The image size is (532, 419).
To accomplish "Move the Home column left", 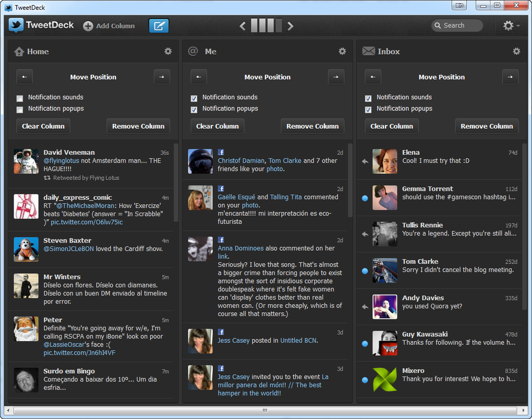I will click(25, 77).
